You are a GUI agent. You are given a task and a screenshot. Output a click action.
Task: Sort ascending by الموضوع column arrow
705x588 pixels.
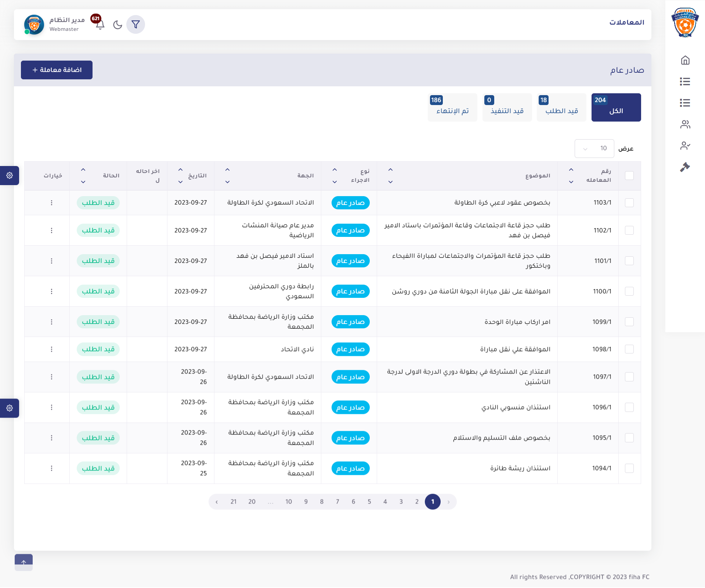[x=390, y=170]
